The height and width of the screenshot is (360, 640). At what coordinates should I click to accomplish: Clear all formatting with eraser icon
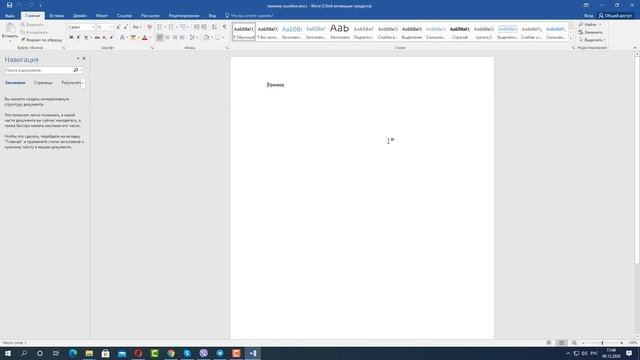tap(149, 27)
